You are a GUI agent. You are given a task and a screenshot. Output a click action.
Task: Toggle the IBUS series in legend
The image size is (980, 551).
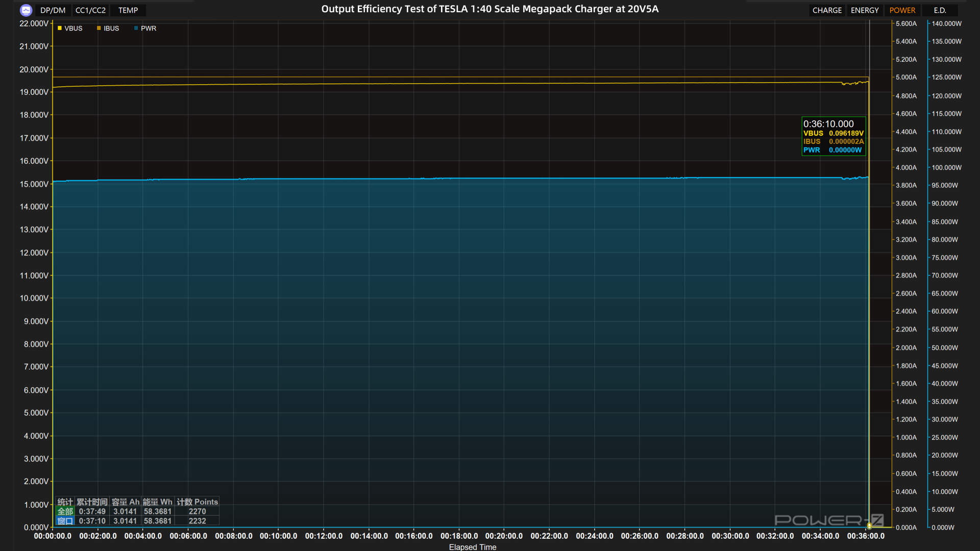108,29
